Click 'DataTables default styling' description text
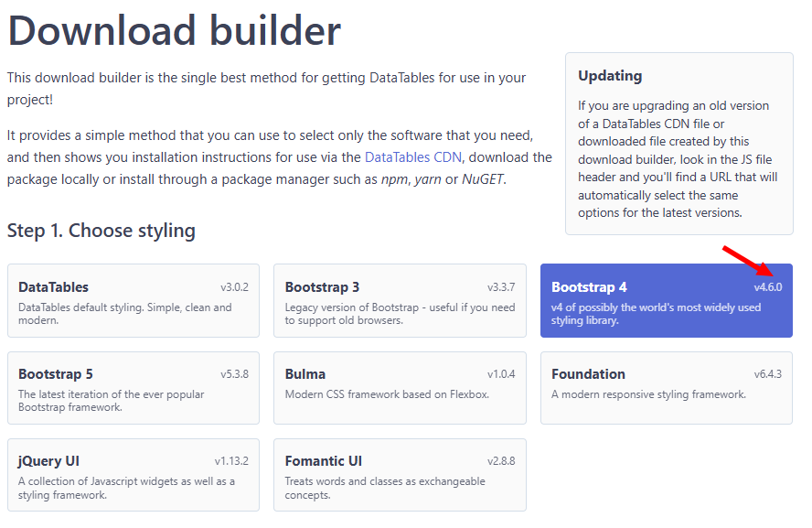The image size is (812, 528). pos(124,314)
